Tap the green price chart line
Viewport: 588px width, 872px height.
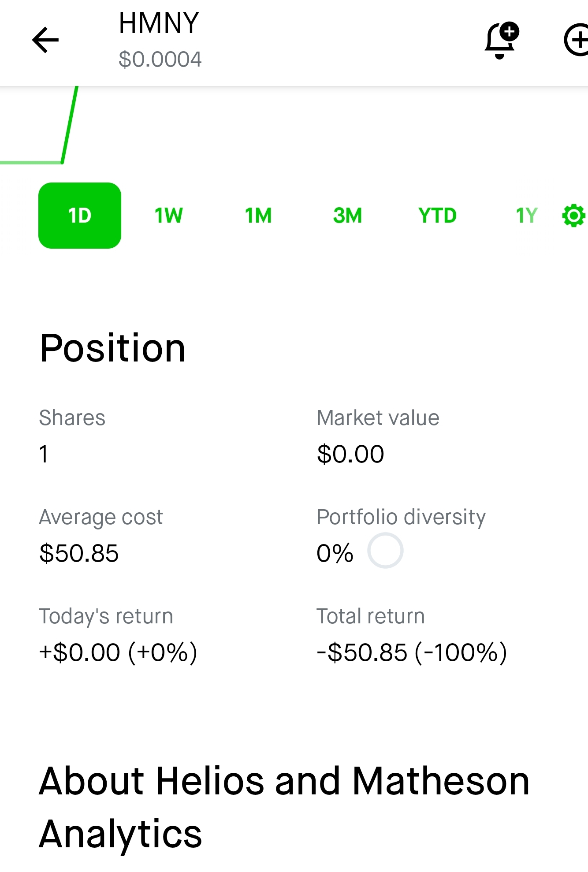[69, 126]
